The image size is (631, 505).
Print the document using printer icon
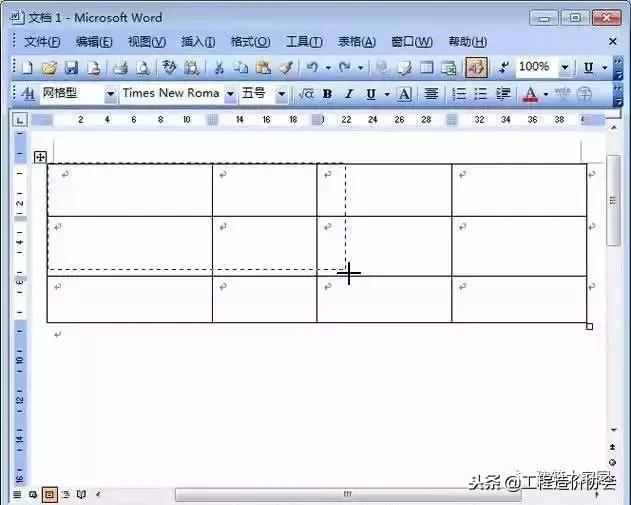pos(120,68)
